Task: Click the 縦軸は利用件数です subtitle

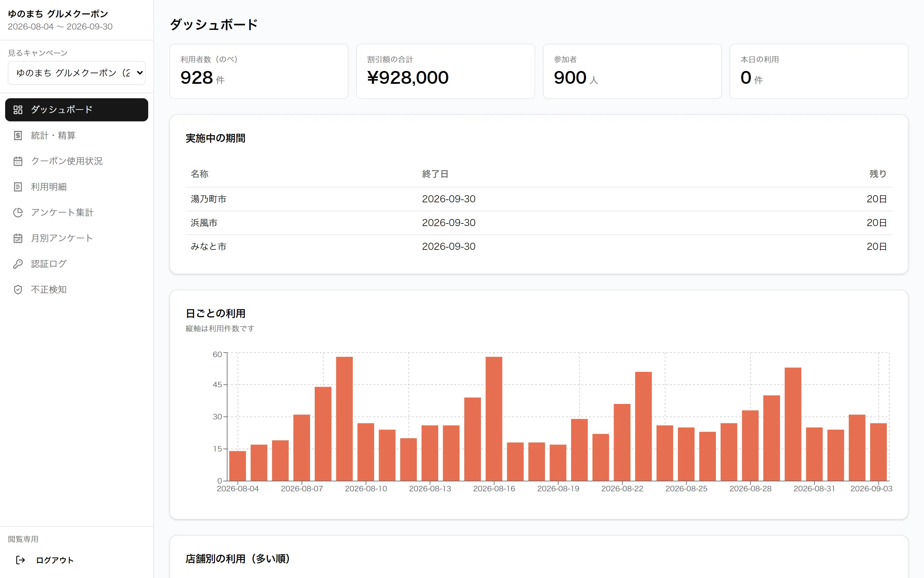Action: coord(220,328)
